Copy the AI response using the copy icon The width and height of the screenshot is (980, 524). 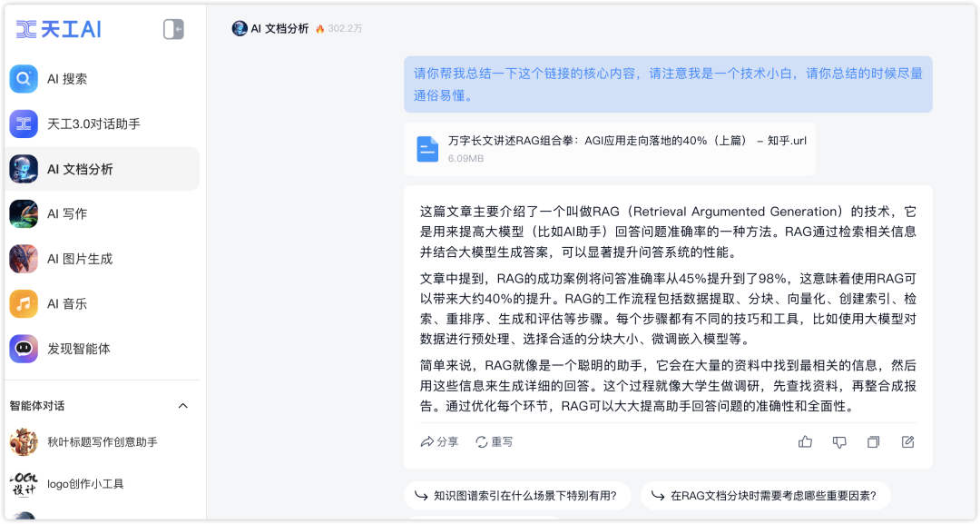tap(873, 441)
